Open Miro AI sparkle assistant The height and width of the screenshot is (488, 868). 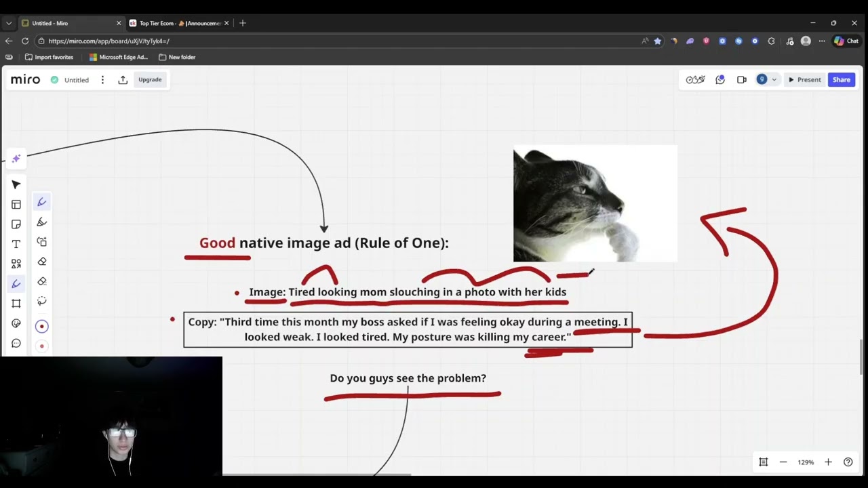coord(16,158)
